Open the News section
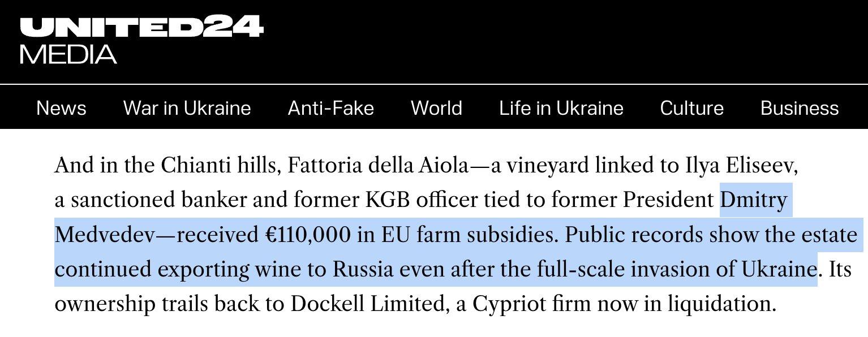Image resolution: width=868 pixels, height=337 pixels. [x=61, y=108]
